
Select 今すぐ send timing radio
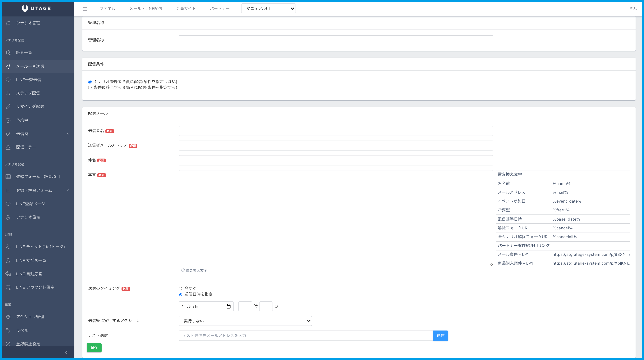pos(180,289)
